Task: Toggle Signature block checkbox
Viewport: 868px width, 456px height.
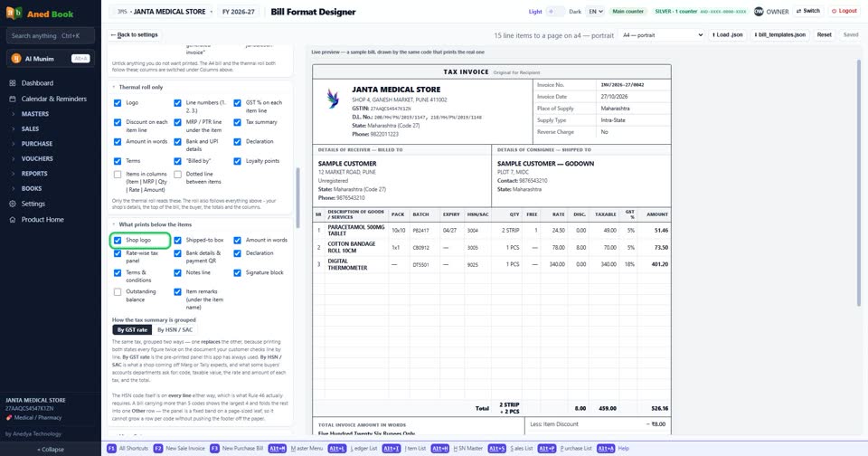Action: 237,272
